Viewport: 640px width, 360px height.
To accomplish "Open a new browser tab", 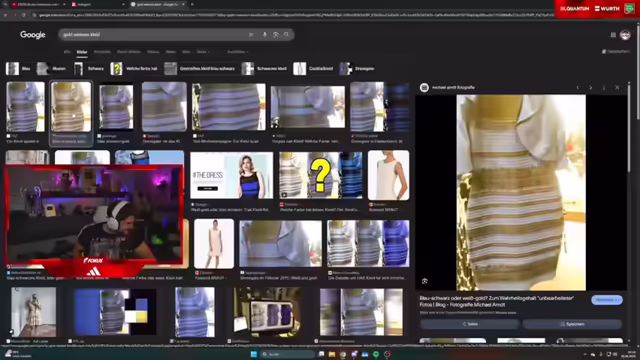I will (192, 4).
